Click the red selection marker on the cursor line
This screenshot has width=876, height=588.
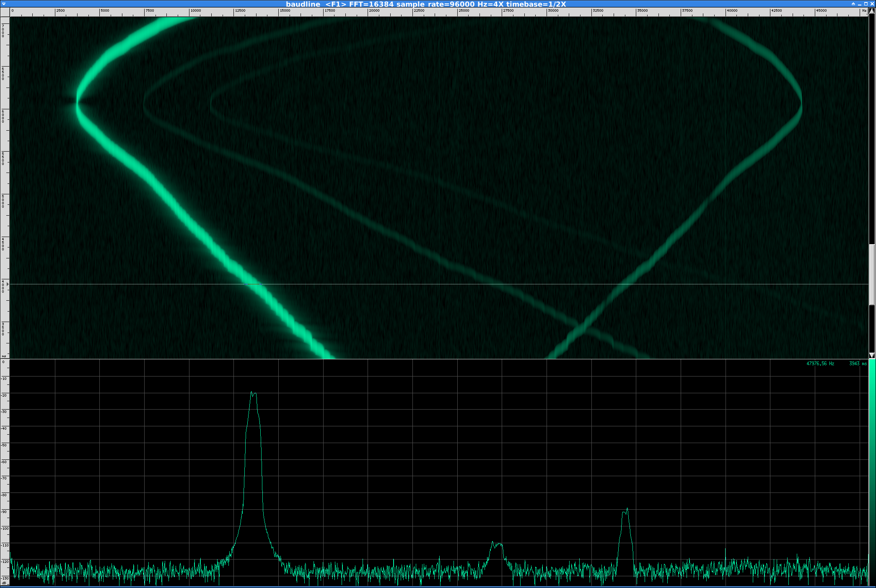[x=253, y=284]
